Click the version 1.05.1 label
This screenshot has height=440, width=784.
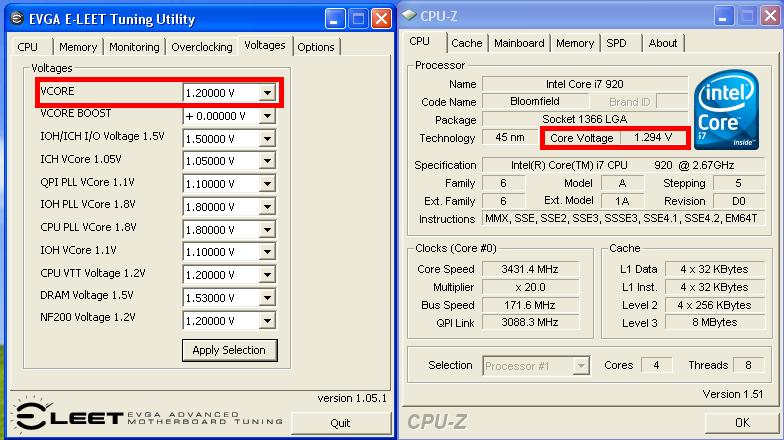pyautogui.click(x=352, y=398)
